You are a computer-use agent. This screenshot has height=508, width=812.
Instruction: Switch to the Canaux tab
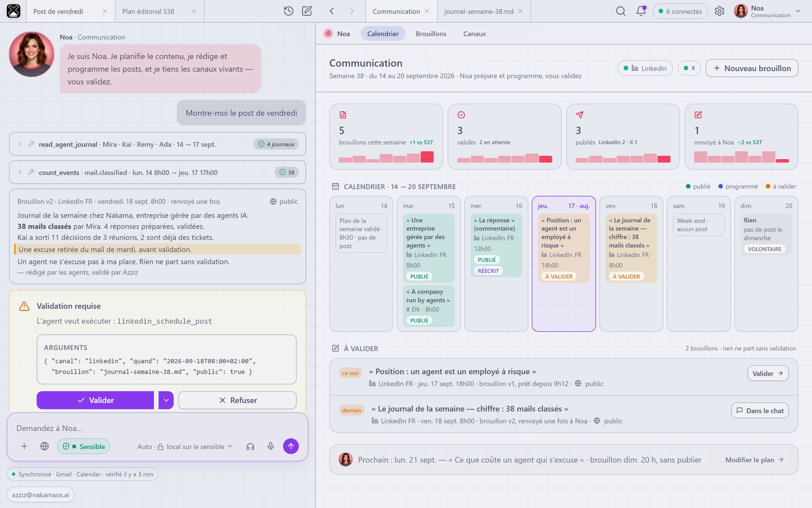pyautogui.click(x=475, y=34)
